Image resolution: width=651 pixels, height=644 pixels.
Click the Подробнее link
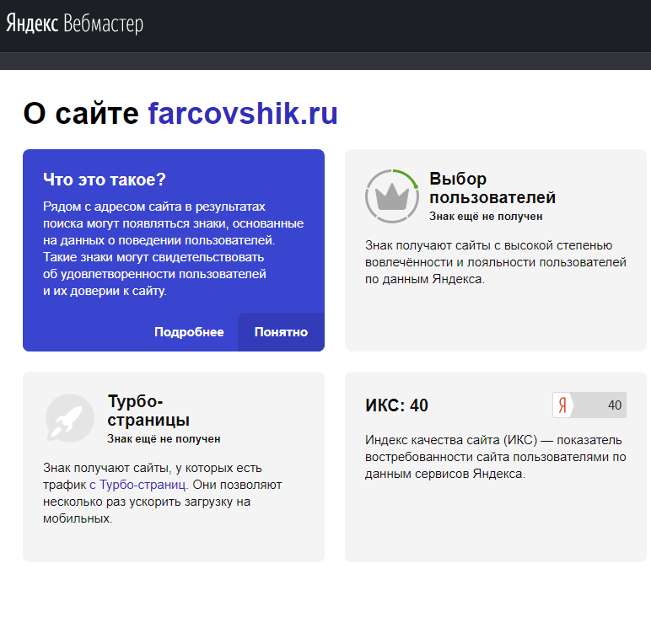coord(189,332)
